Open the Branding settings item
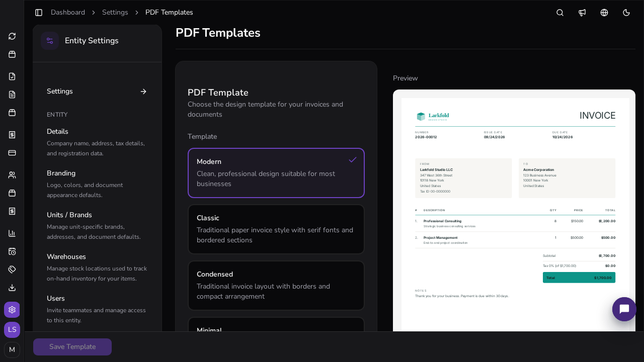Image resolution: width=644 pixels, height=362 pixels. (97, 184)
